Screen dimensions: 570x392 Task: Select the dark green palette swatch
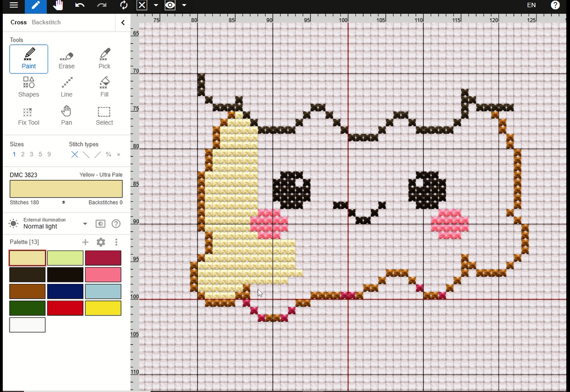pos(27,308)
